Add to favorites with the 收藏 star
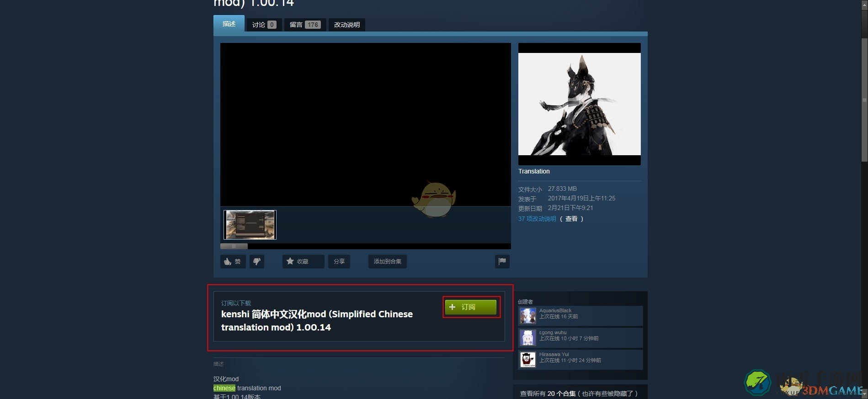The height and width of the screenshot is (399, 868). [303, 262]
